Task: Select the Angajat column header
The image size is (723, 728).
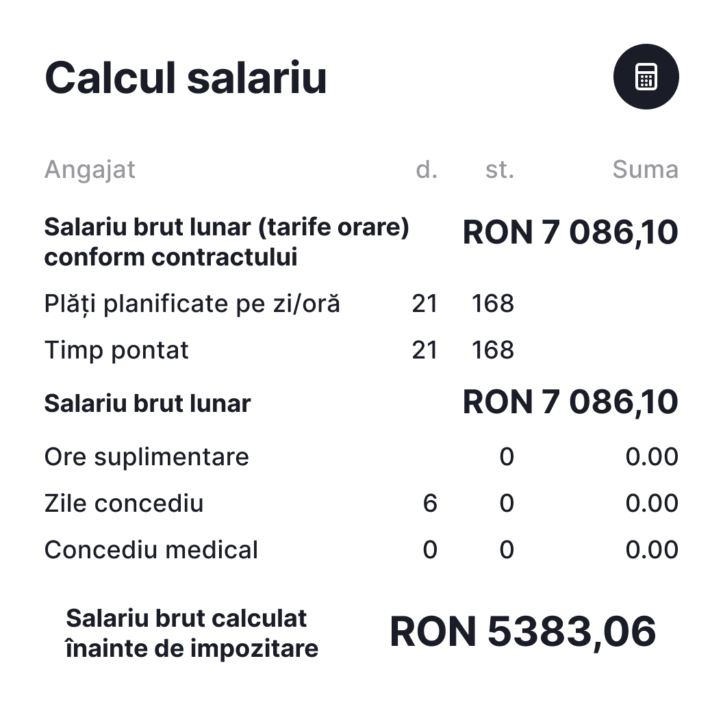Action: [x=90, y=170]
